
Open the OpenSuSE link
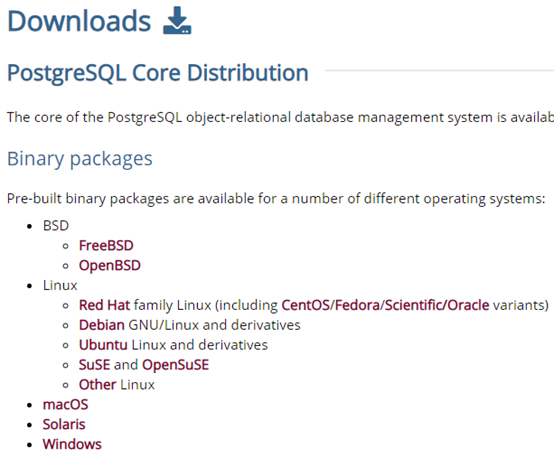(175, 365)
